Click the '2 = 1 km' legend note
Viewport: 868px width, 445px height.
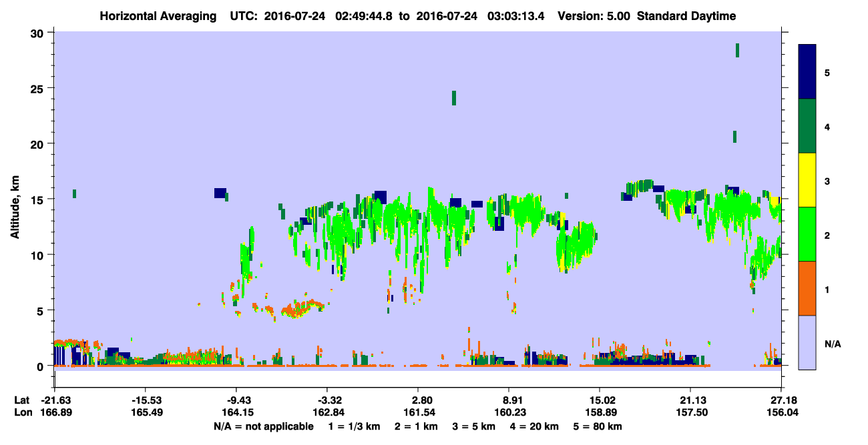pos(417,426)
